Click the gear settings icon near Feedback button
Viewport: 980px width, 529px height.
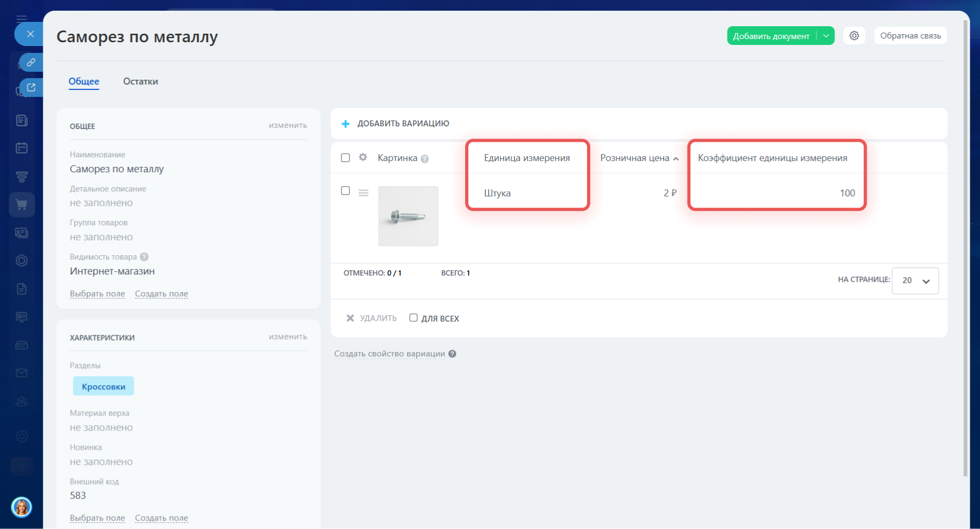coord(854,36)
